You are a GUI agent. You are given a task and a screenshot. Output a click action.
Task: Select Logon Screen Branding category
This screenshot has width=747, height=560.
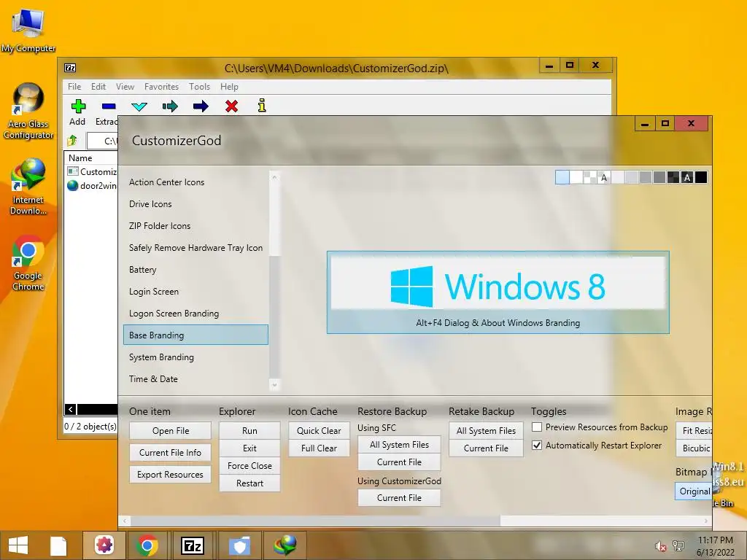pos(196,314)
